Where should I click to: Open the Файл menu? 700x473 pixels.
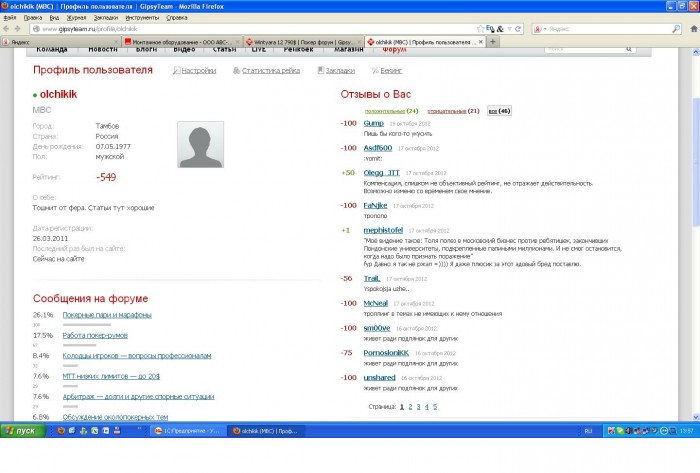[x=10, y=17]
